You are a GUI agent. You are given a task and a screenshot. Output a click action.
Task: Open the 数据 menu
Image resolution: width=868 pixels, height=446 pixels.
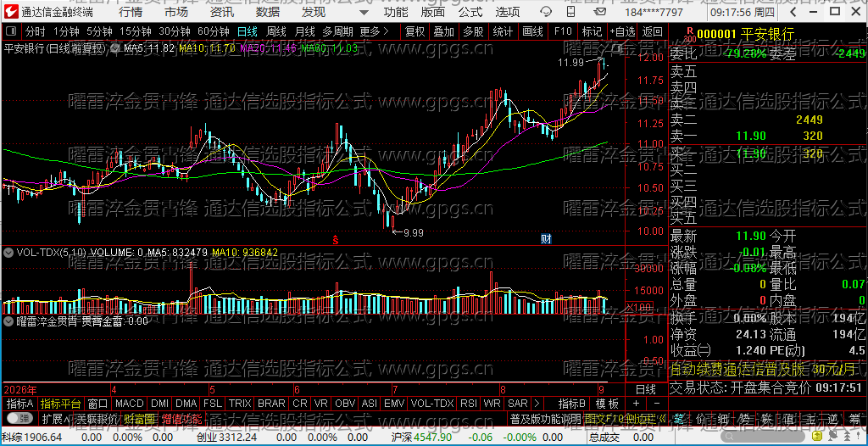tap(268, 12)
